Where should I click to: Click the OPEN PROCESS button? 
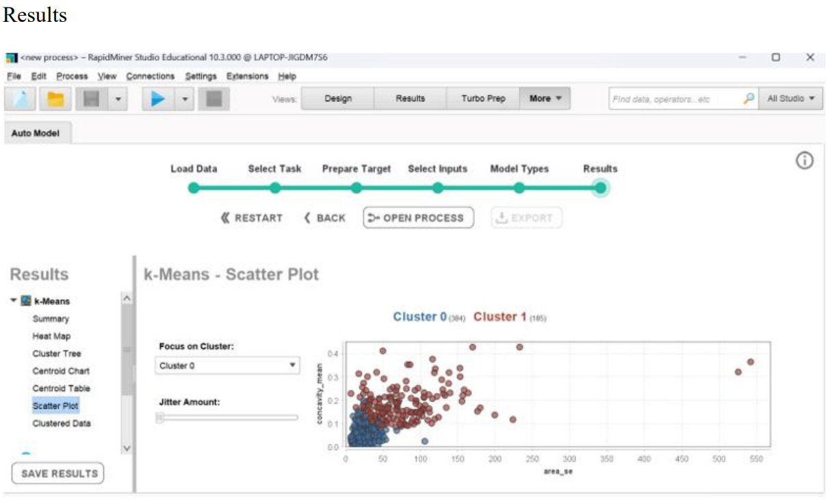tap(418, 218)
